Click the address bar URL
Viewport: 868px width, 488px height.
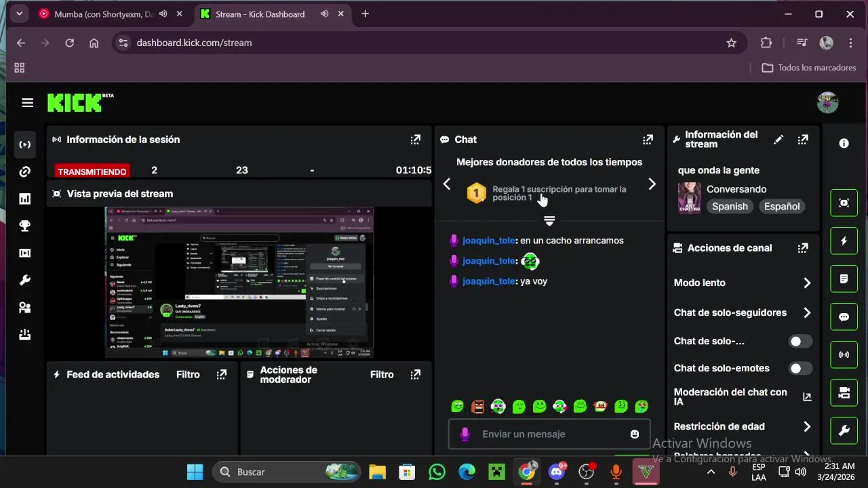point(194,43)
